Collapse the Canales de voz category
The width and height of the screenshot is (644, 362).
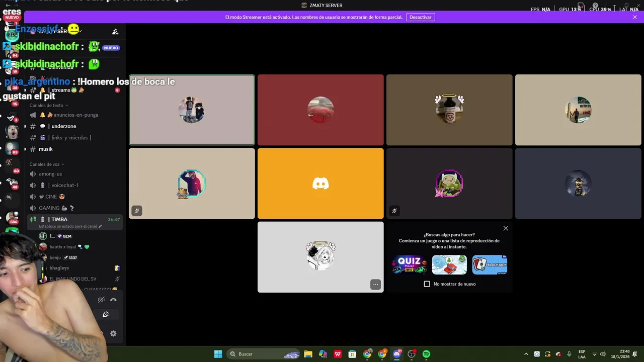[46, 164]
